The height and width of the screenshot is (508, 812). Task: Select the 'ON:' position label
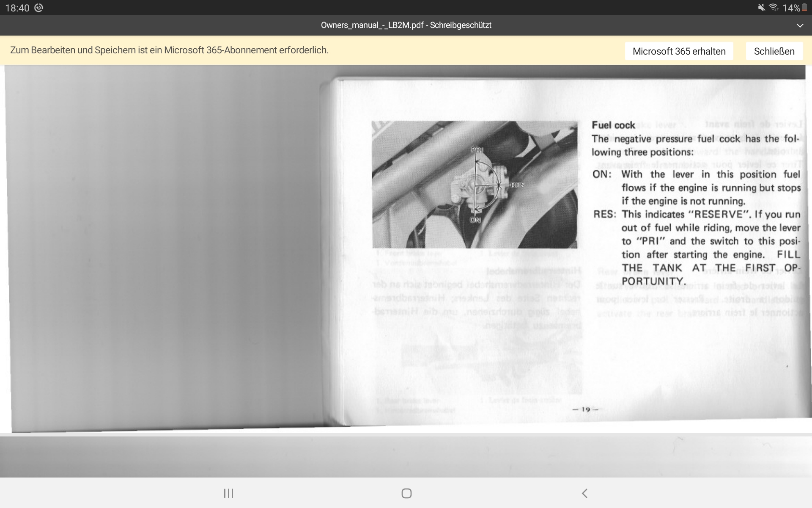[x=601, y=174]
